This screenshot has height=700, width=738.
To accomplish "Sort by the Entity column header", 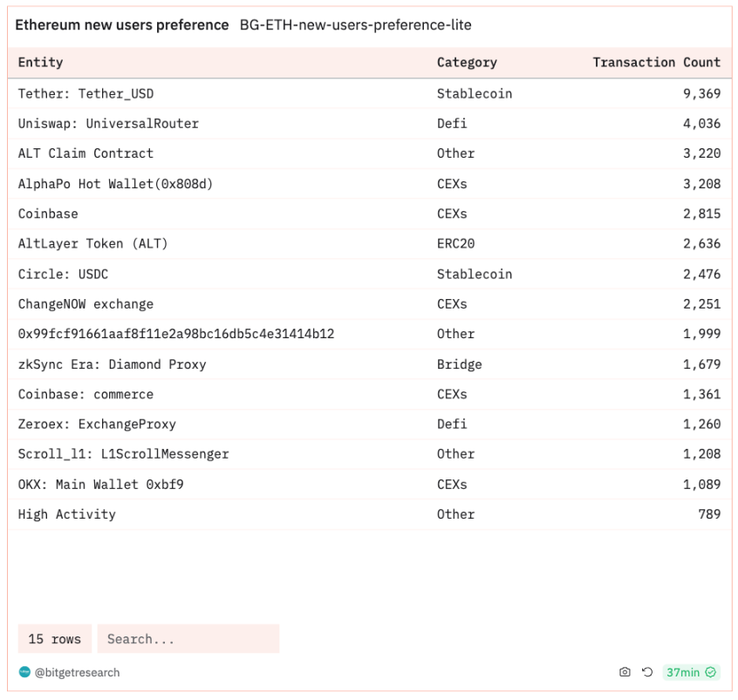I will click(41, 63).
